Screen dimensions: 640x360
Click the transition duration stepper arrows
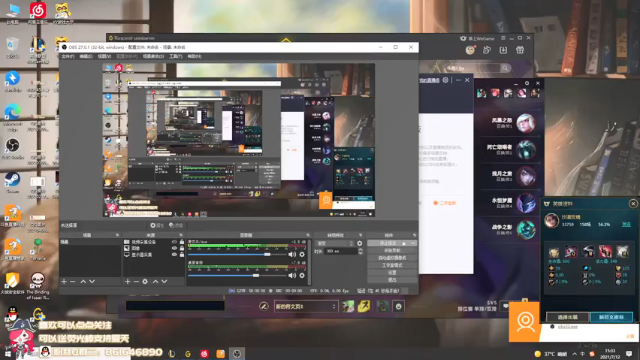pyautogui.click(x=360, y=251)
